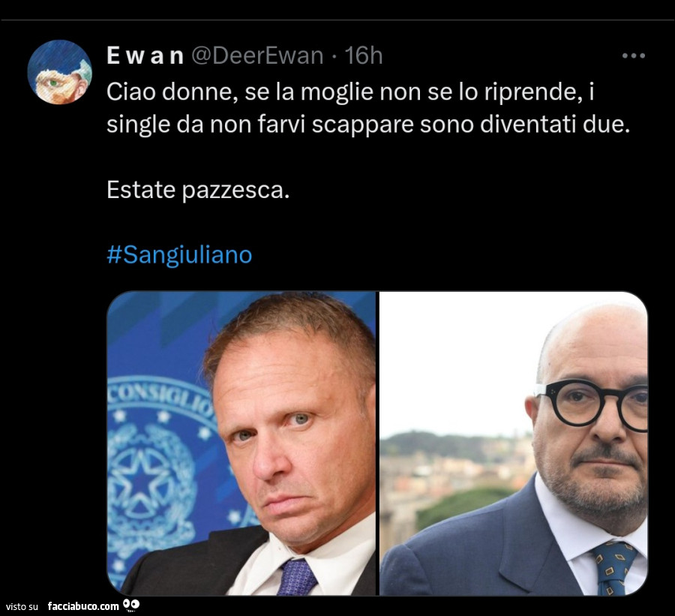The width and height of the screenshot is (675, 616).
Task: Open the Ewan profile avatar
Action: [59, 72]
